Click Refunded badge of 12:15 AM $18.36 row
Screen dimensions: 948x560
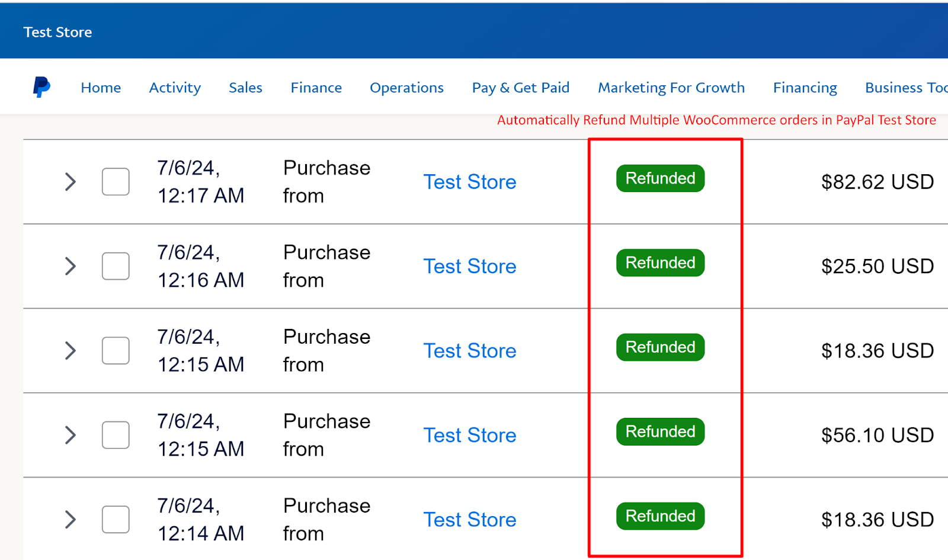[660, 347]
